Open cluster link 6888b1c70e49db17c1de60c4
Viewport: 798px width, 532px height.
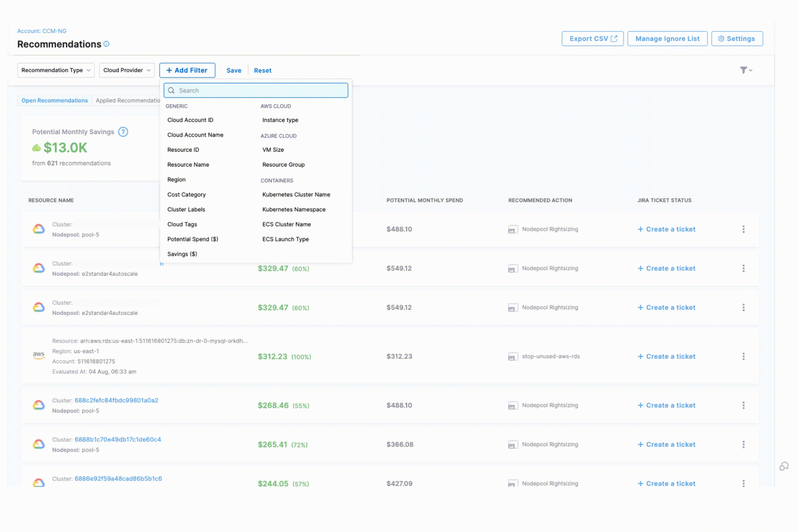tap(118, 439)
